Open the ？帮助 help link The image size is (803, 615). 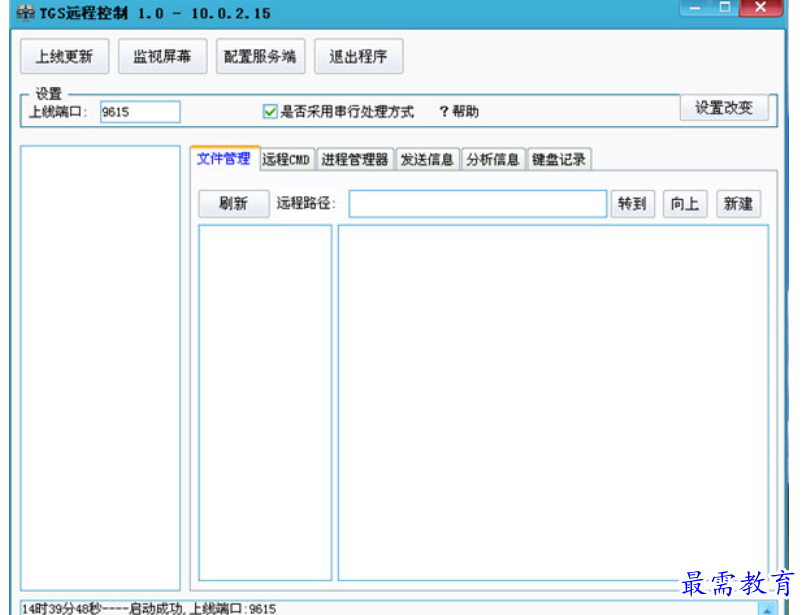coord(459,111)
